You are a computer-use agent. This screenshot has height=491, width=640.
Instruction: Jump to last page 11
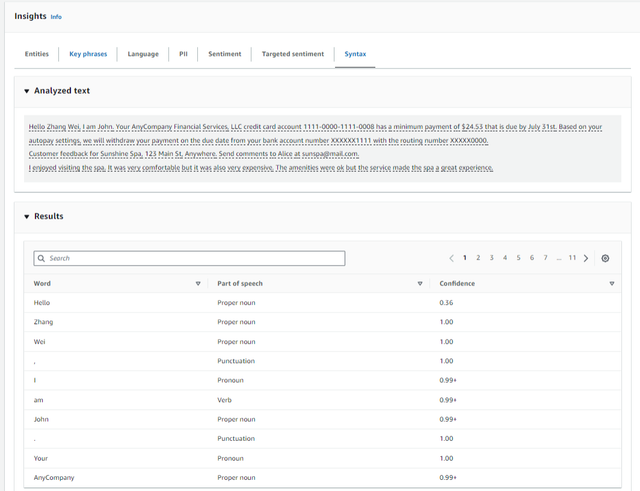tap(572, 258)
